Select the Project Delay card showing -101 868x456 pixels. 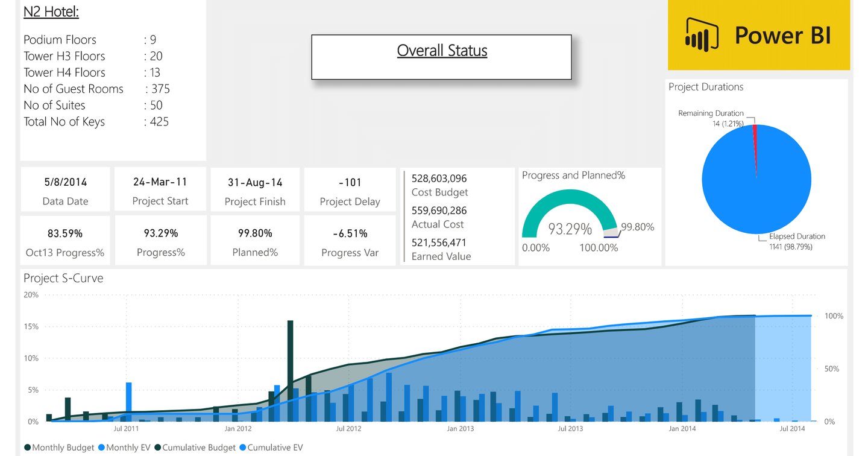[x=350, y=189]
